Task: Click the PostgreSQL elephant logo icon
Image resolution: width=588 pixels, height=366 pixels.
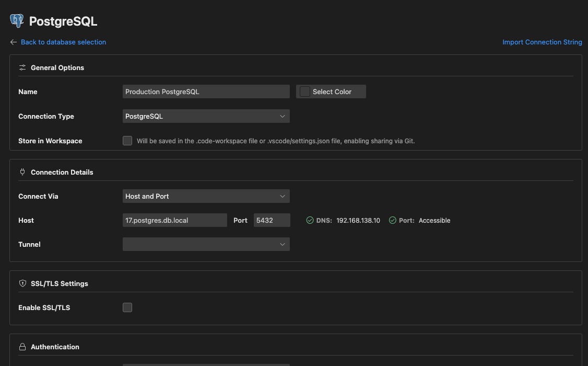Action: point(17,21)
